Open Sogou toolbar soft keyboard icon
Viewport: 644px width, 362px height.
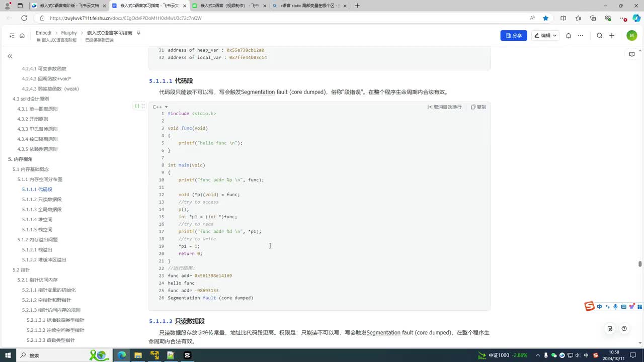tap(623, 307)
